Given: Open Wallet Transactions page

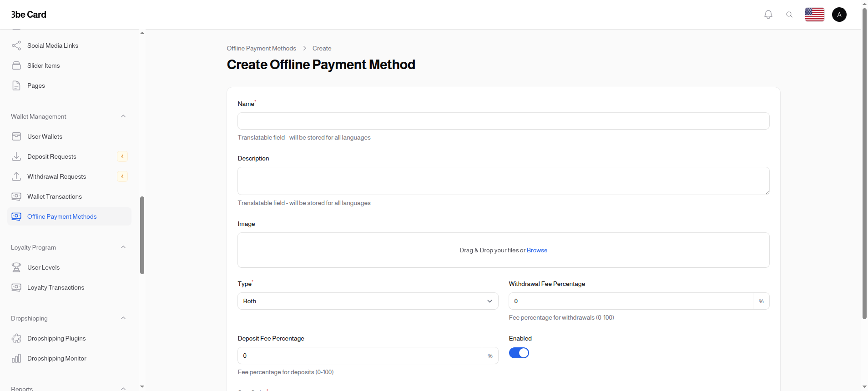Looking at the screenshot, I should [69, 196].
